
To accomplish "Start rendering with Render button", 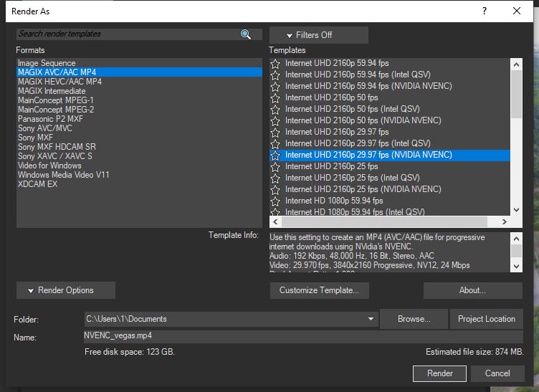I will point(439,373).
